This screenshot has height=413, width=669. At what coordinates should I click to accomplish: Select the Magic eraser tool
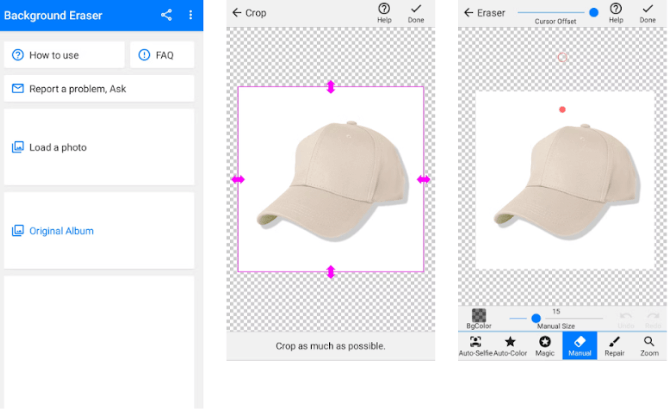click(545, 346)
